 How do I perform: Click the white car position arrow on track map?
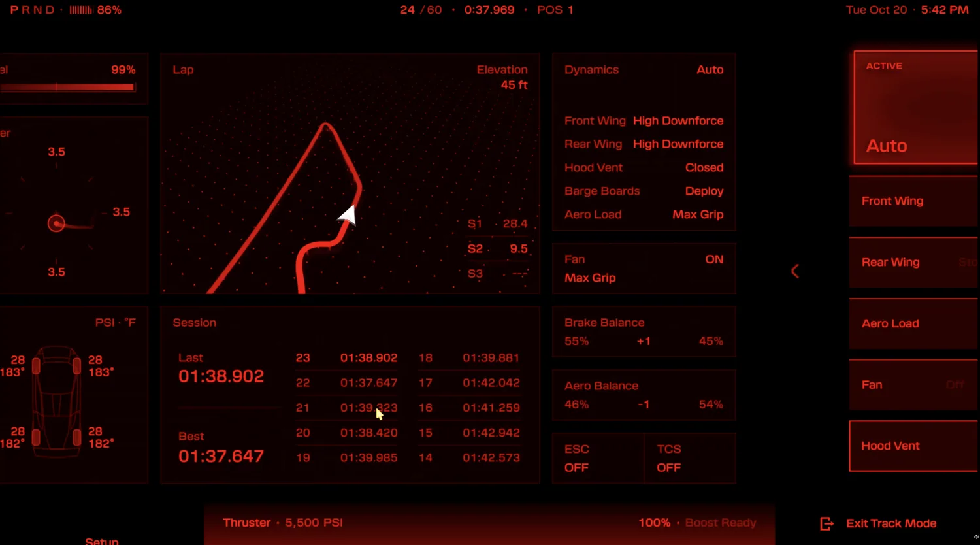[348, 215]
